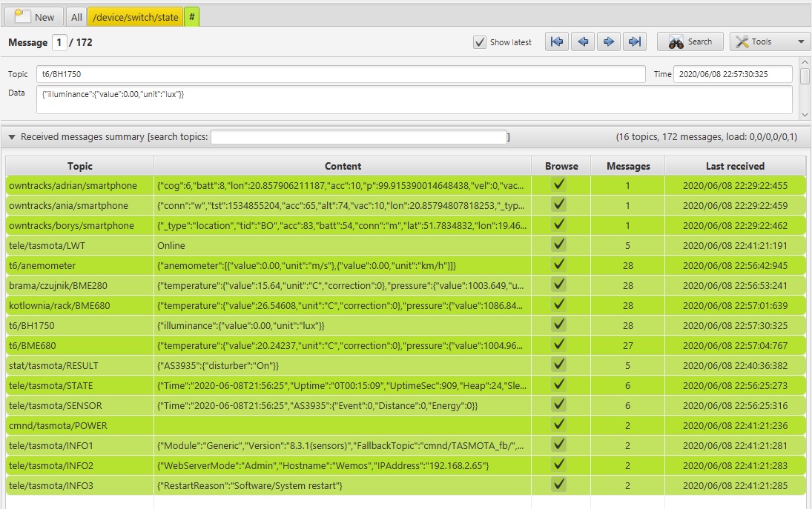Image resolution: width=812 pixels, height=509 pixels.
Task: Collapse the Received messages summary section
Action: [12, 137]
